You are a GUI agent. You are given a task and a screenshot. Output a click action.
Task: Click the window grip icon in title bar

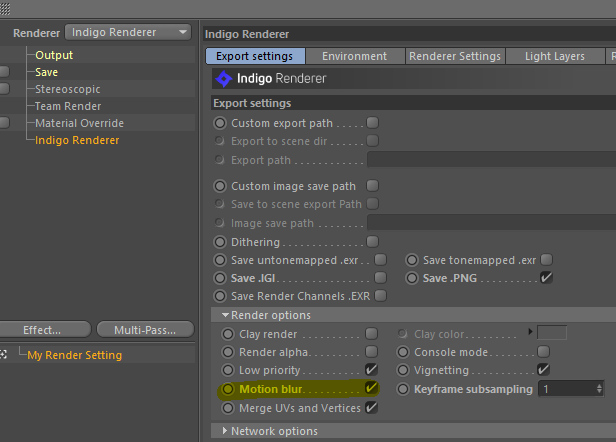point(5,9)
